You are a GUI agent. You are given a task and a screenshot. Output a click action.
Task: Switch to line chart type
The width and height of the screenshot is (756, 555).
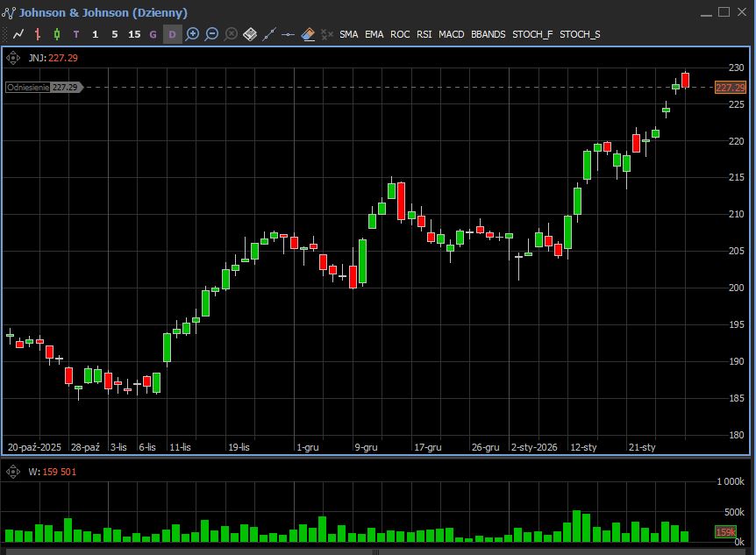tap(18, 34)
